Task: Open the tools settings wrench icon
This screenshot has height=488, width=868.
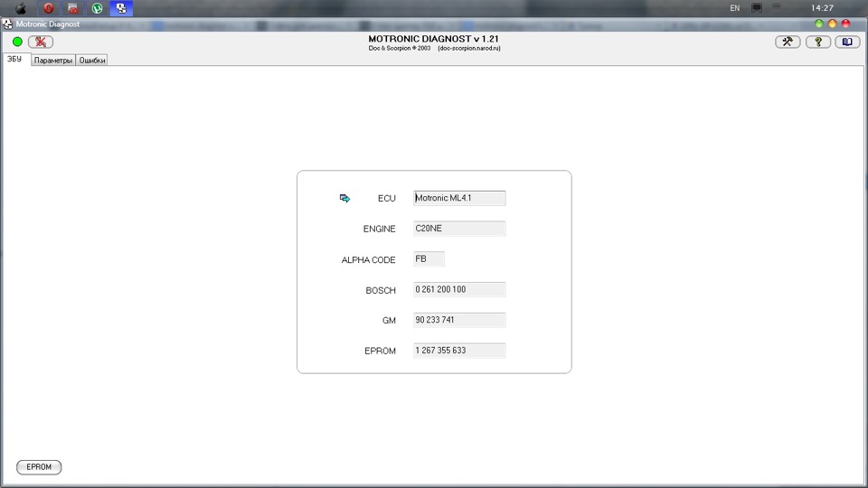Action: coord(788,42)
